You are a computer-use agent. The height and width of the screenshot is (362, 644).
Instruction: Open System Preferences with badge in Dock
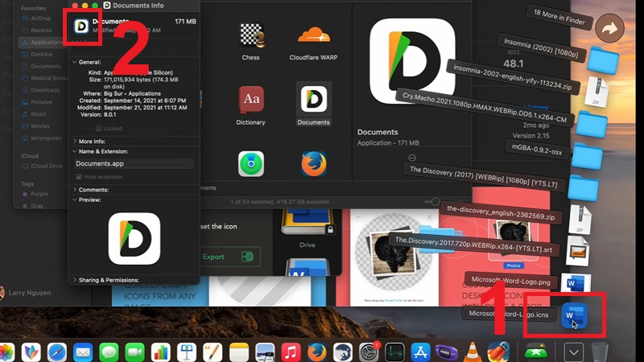tap(369, 352)
